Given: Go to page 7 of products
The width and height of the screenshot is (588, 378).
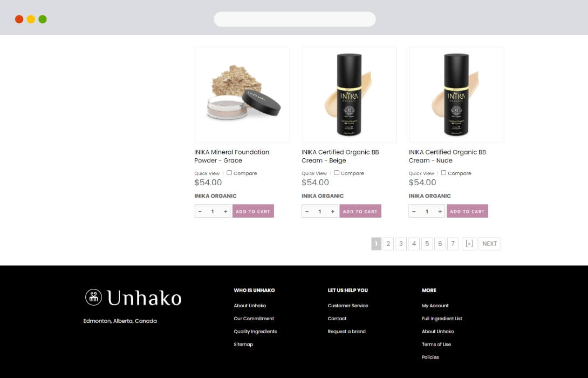Looking at the screenshot, I should [453, 244].
